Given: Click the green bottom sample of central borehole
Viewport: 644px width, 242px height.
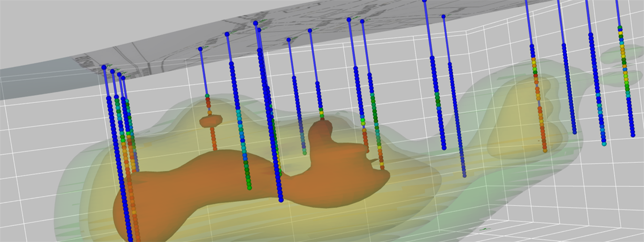Looking at the screenshot, I should [249, 188].
